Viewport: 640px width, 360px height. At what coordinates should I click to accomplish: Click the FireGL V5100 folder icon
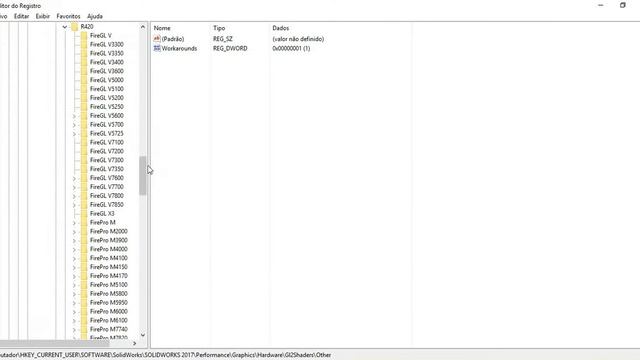[x=84, y=89]
